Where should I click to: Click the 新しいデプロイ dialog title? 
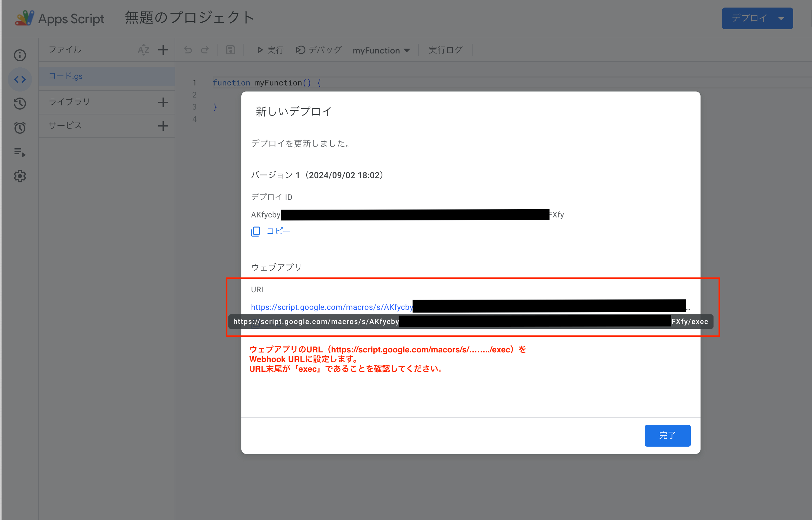294,111
